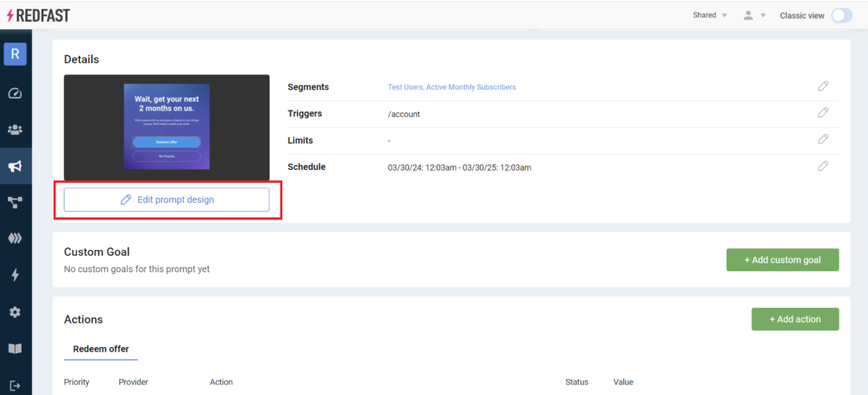Click the Details heading
868x395 pixels.
click(x=81, y=59)
